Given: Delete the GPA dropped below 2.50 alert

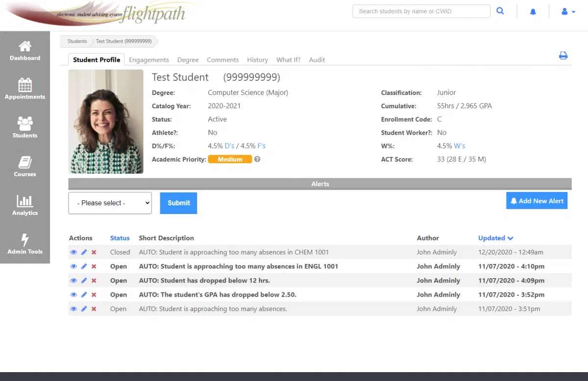Looking at the screenshot, I should [x=94, y=295].
